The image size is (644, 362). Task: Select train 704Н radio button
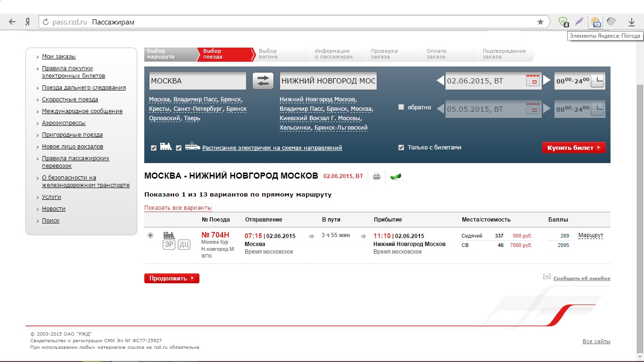(x=150, y=235)
